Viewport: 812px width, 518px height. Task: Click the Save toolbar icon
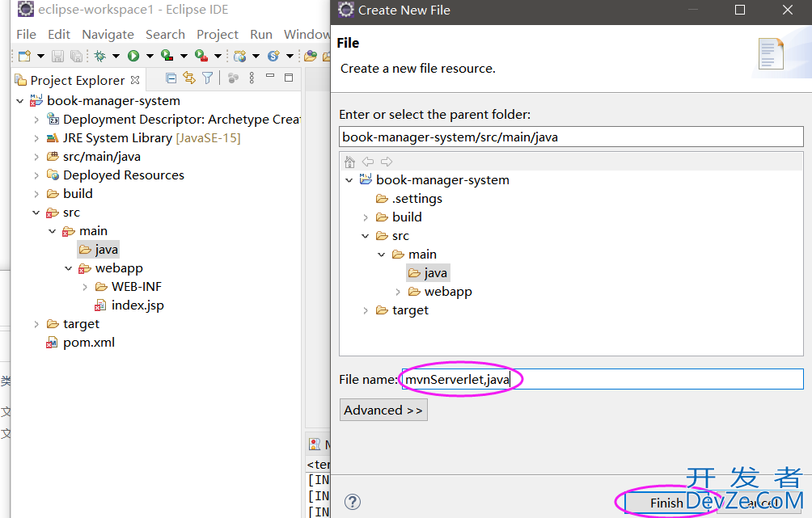click(57, 56)
